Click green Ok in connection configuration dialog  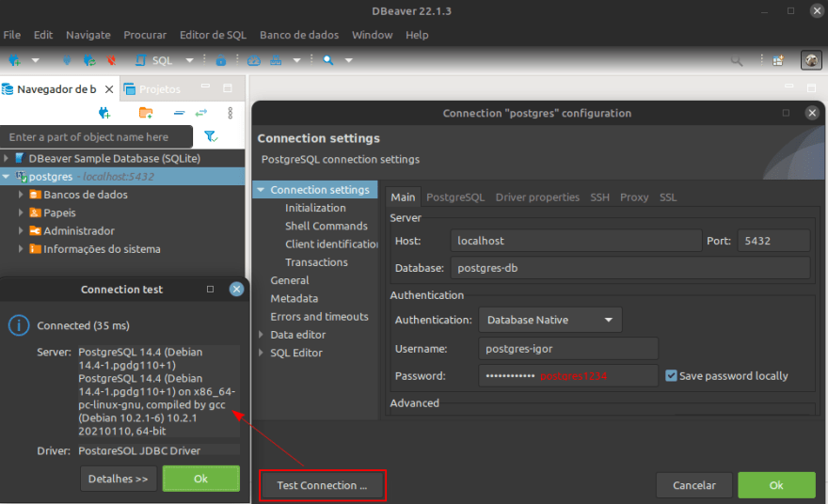tap(776, 485)
